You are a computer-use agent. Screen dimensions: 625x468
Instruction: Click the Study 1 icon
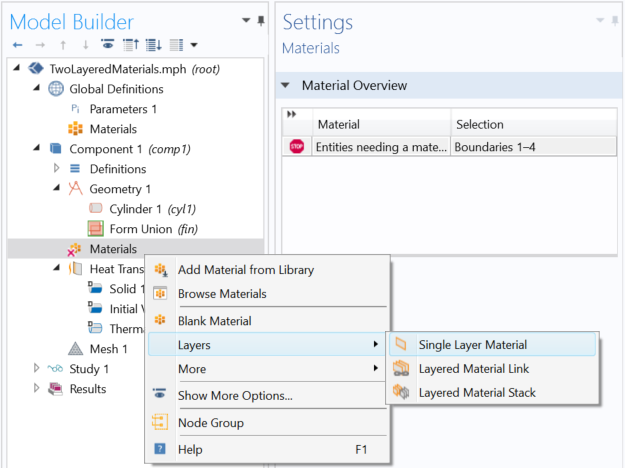pyautogui.click(x=55, y=368)
